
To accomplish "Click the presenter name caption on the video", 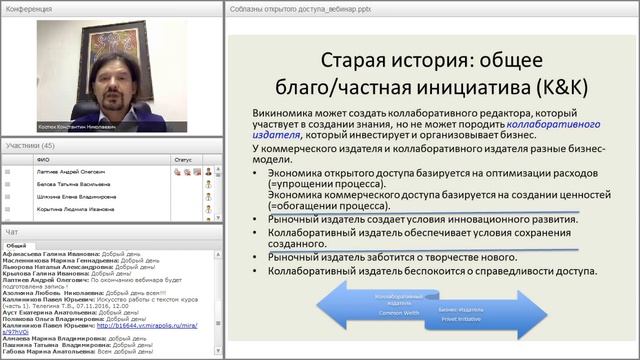I will point(77,127).
